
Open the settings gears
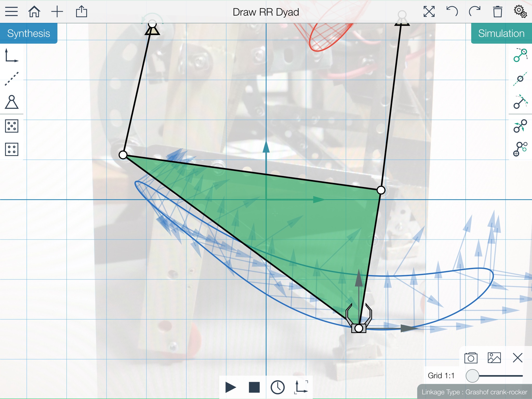[x=520, y=11]
